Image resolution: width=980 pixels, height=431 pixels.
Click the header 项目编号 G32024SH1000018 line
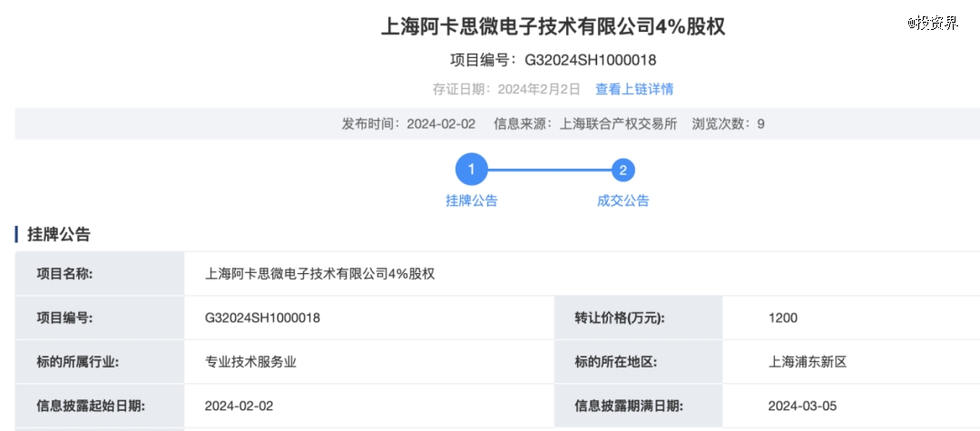(554, 60)
